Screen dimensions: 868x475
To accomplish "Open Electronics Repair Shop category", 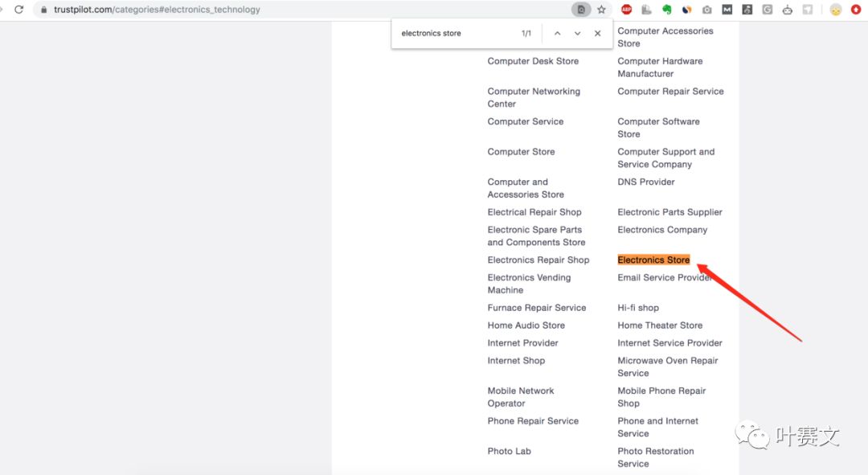I will tap(538, 260).
